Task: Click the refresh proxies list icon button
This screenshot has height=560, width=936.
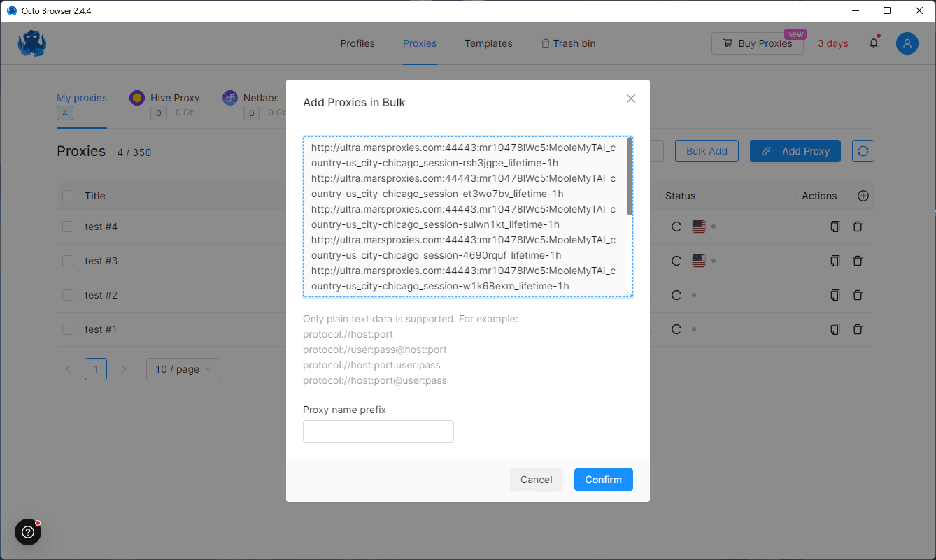Action: [863, 151]
